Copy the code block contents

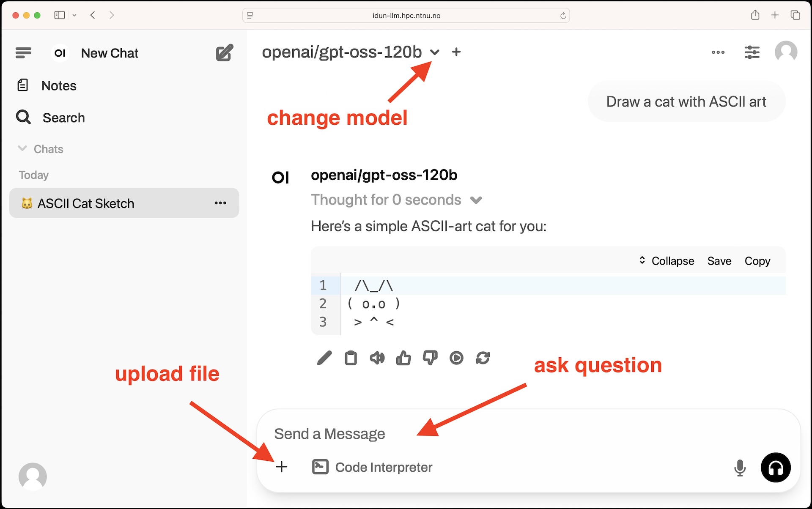tap(757, 261)
